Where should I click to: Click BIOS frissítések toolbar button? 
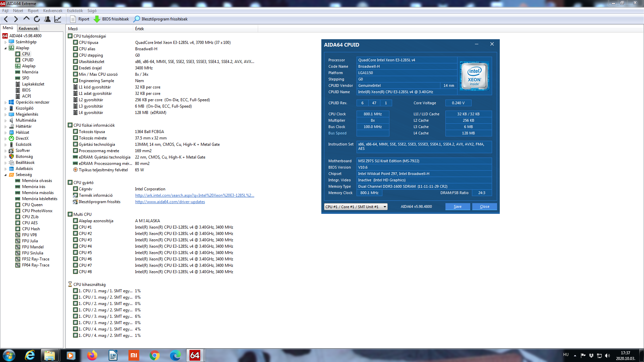[x=111, y=19]
